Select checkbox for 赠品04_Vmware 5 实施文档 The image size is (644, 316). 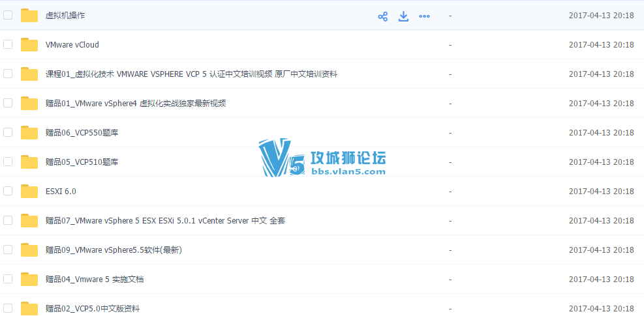[8, 279]
